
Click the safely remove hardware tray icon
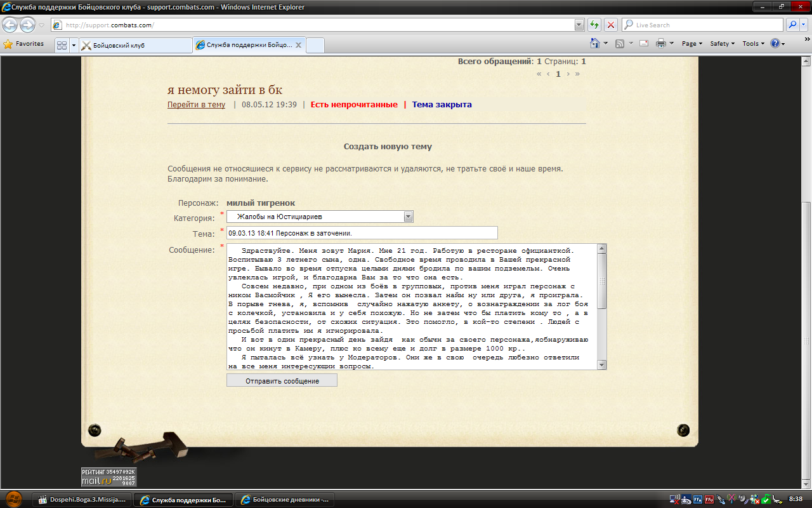778,500
